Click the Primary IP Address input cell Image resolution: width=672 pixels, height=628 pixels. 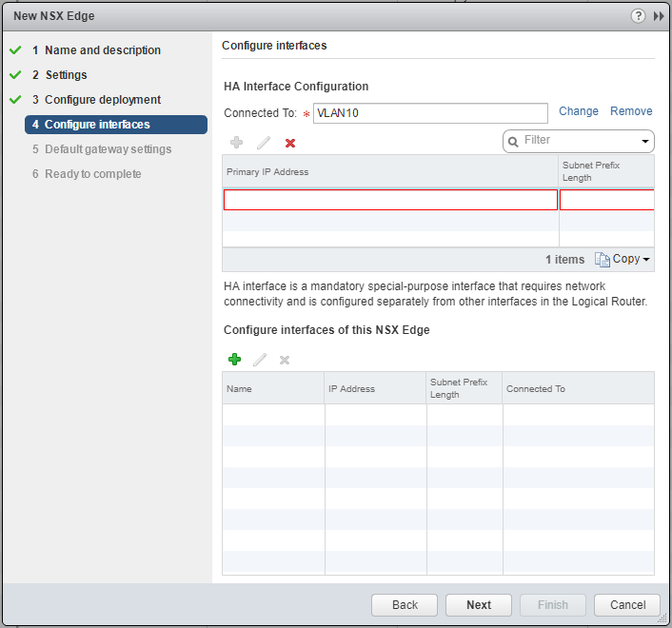click(x=390, y=200)
